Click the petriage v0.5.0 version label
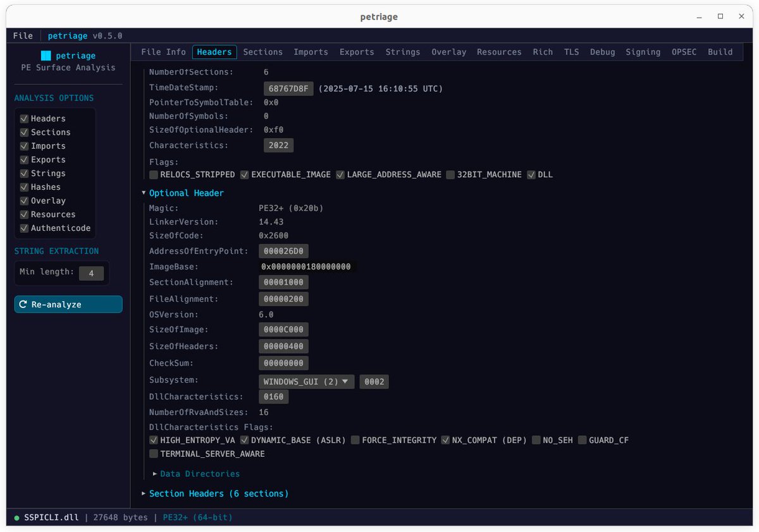Screen dimensions: 759x532 (x=85, y=35)
